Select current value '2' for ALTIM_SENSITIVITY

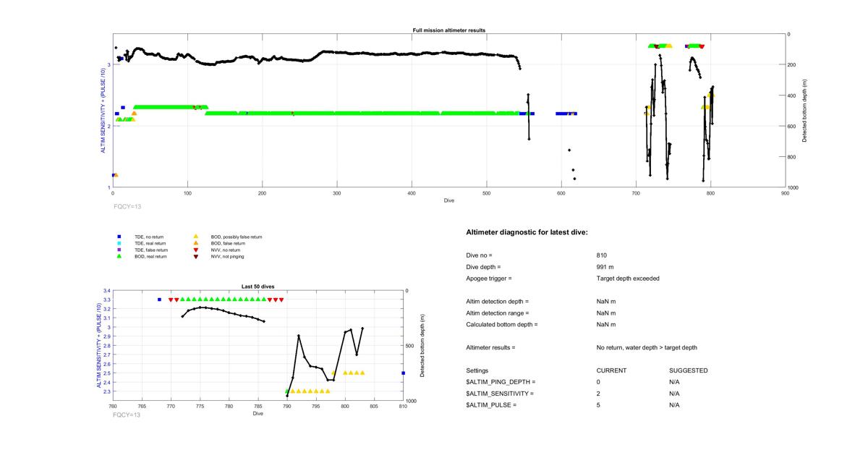[x=599, y=394]
